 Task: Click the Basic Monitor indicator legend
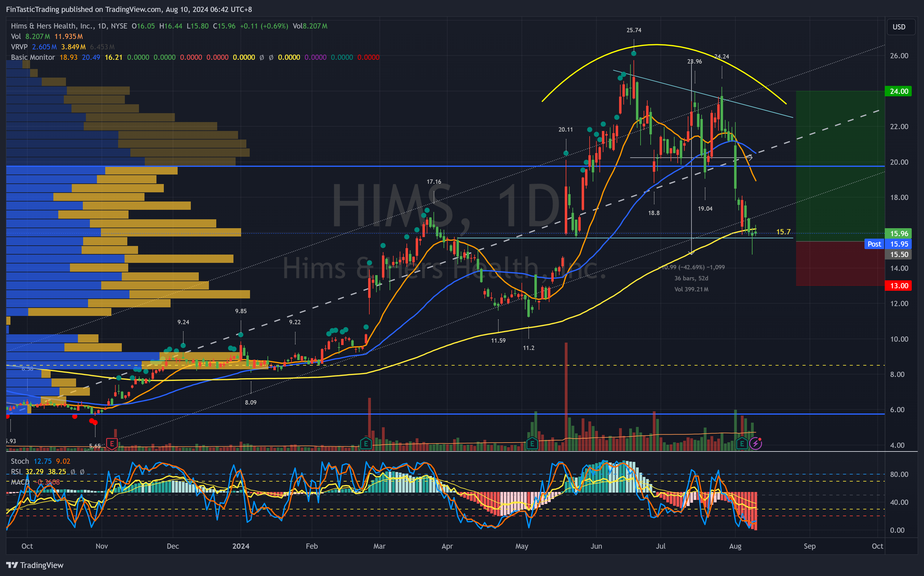coord(33,57)
